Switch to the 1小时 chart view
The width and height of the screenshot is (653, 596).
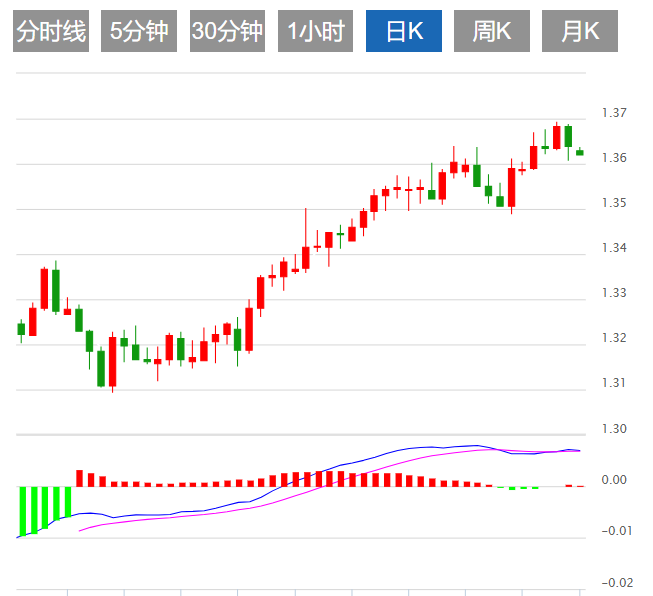click(x=315, y=32)
